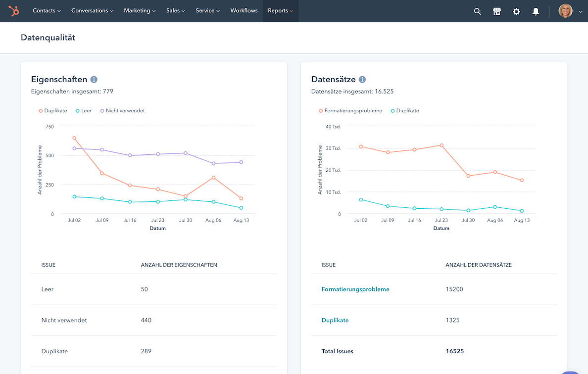Expand the Marketing dropdown menu
Image resolution: width=588 pixels, height=374 pixels.
click(x=140, y=11)
